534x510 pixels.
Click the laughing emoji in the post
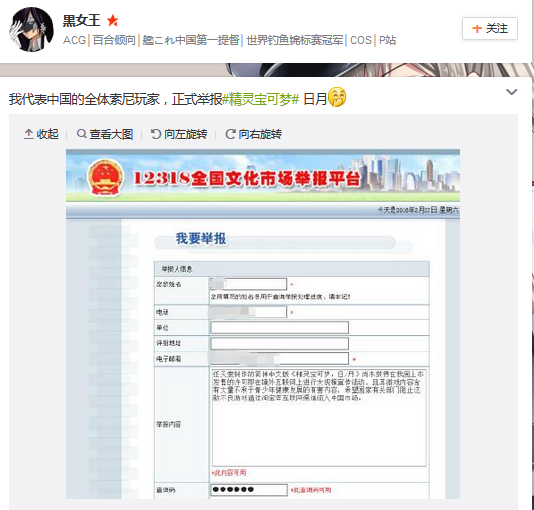pyautogui.click(x=337, y=97)
